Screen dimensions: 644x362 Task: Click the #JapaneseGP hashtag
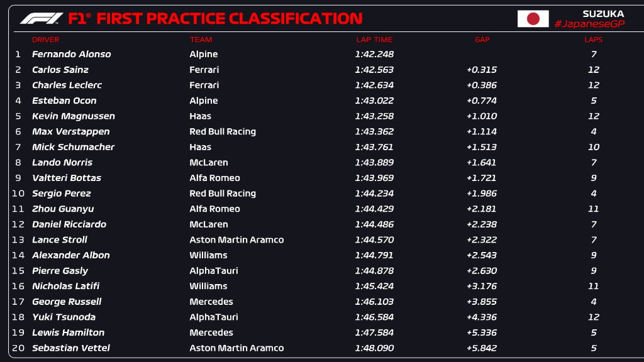tap(589, 25)
